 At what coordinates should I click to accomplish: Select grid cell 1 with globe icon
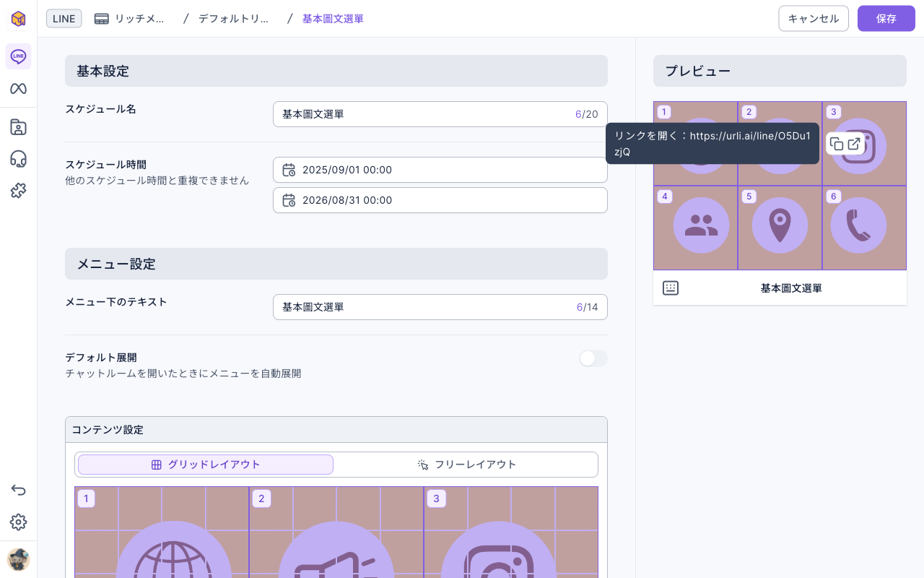pos(162,532)
